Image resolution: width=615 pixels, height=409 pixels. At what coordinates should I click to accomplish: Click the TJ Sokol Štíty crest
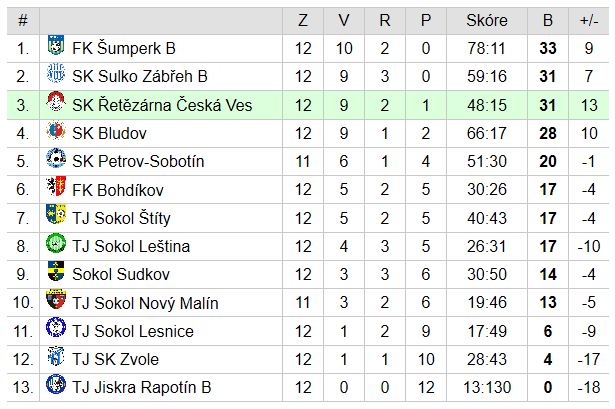[x=56, y=214]
